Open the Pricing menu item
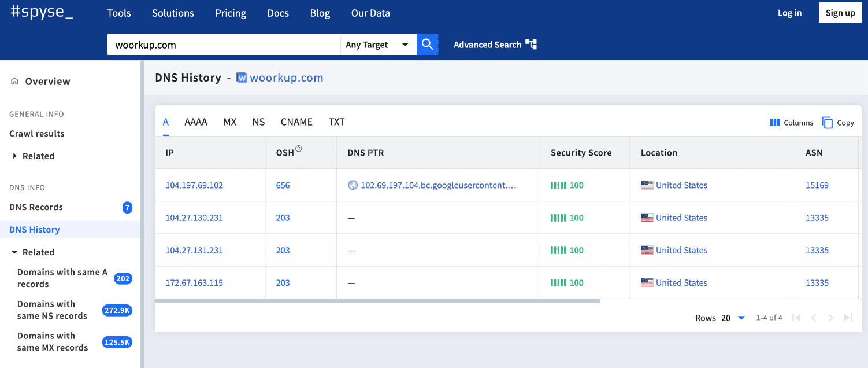Screen dimensions: 868x368 pyautogui.click(x=231, y=13)
